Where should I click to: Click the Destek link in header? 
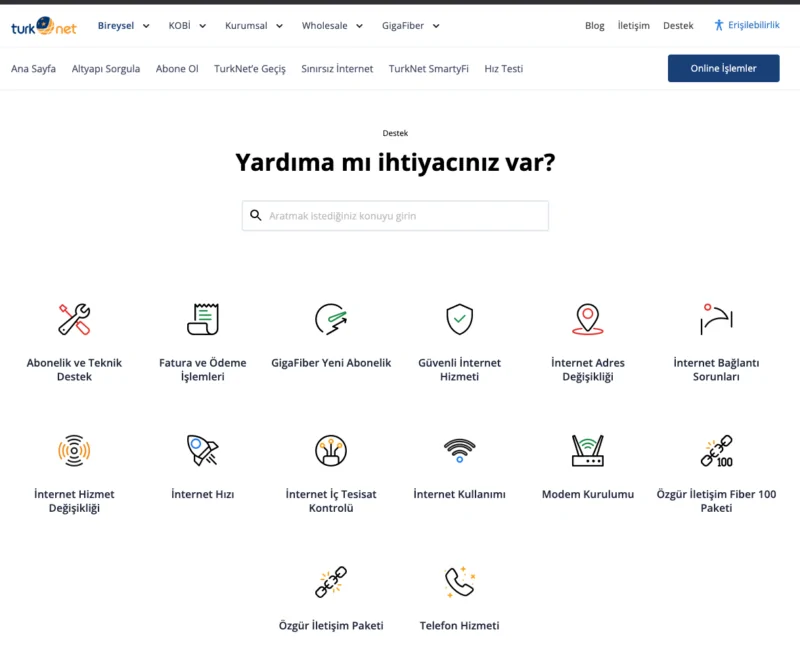click(x=678, y=26)
